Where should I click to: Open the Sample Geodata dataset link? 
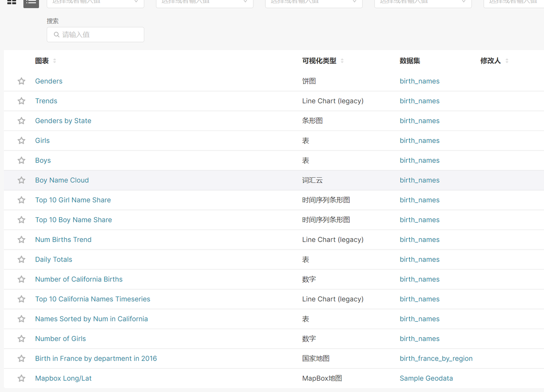[x=426, y=378]
